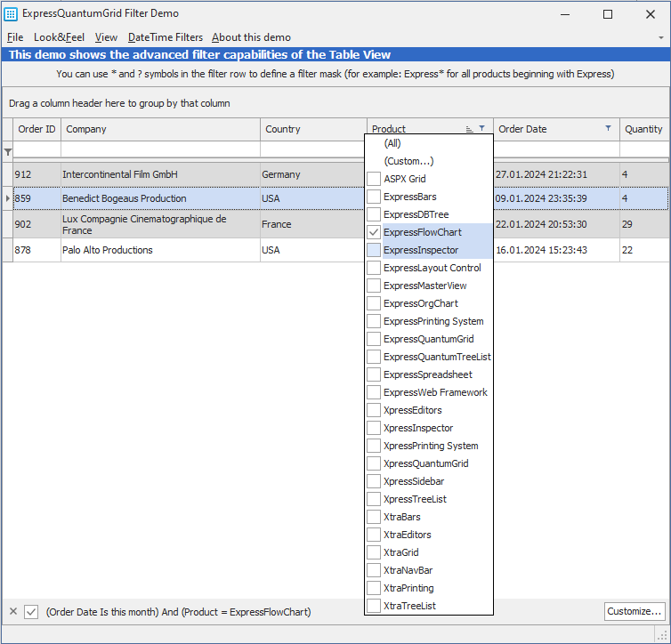671x644 pixels.
Task: Click the filter row funnel icon
Action: click(8, 152)
